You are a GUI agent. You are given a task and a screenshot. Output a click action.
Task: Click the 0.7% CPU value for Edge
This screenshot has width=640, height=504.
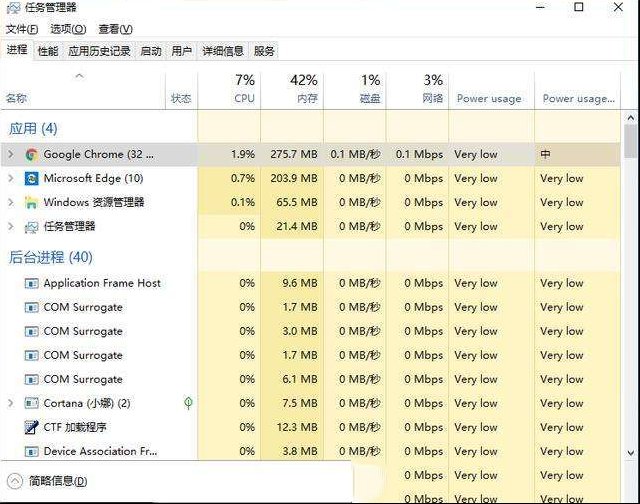click(x=243, y=178)
